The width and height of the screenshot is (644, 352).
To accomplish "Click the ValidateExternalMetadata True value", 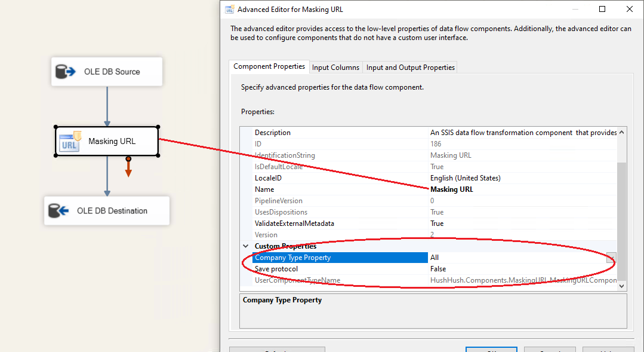I will (437, 224).
